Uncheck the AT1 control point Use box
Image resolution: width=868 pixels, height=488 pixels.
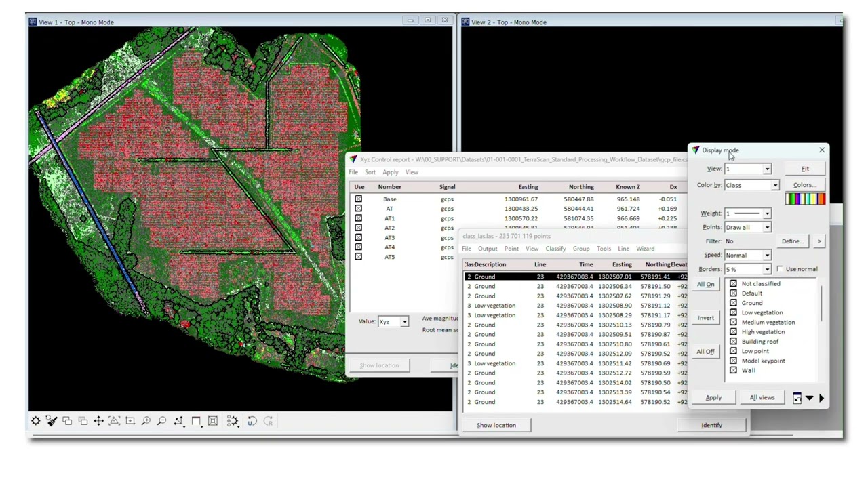358,218
